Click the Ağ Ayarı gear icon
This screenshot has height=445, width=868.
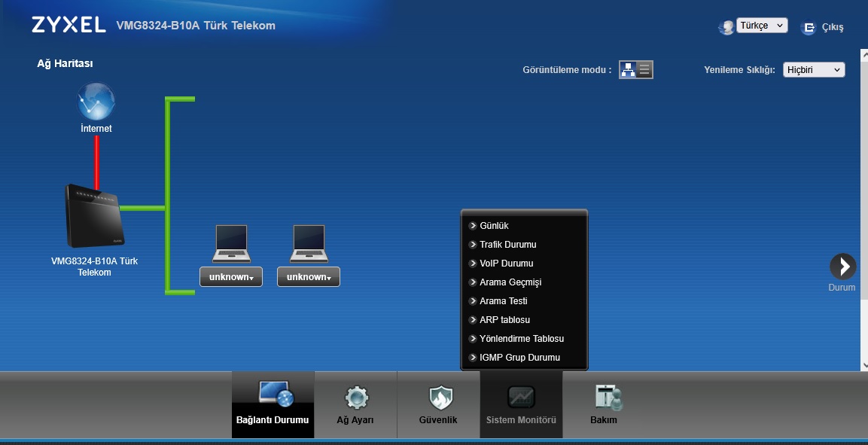tap(356, 398)
